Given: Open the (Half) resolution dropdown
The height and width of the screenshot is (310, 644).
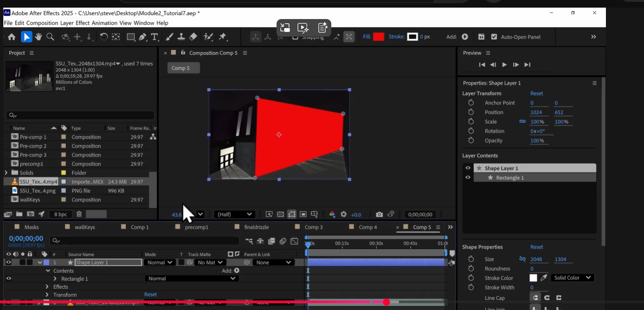Looking at the screenshot, I should pos(234,214).
